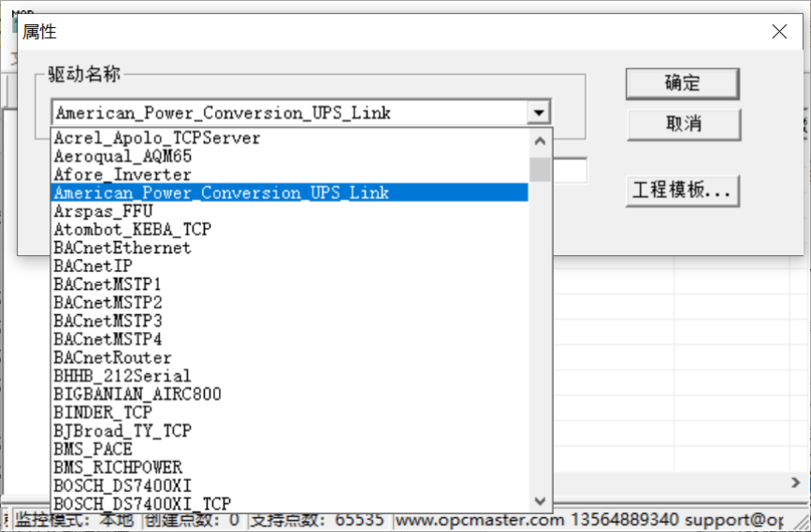The image size is (811, 532).
Task: Open the 工程模板... project template button
Action: (x=682, y=191)
